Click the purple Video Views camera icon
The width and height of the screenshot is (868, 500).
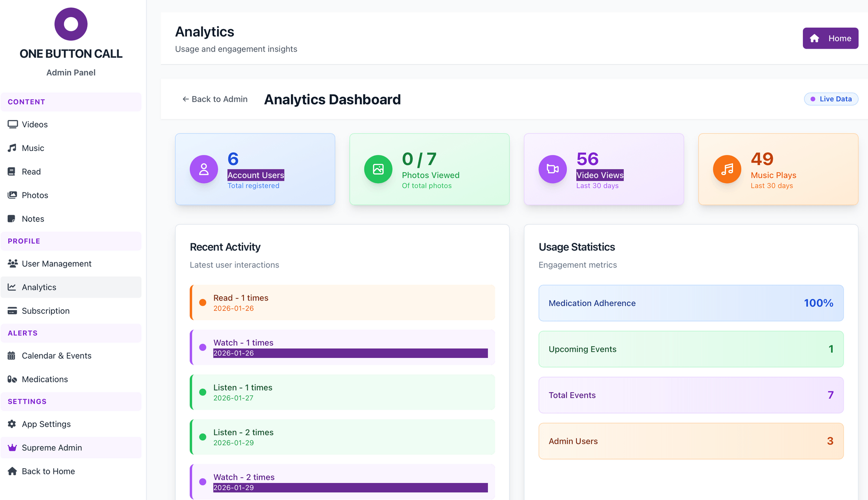coord(552,169)
